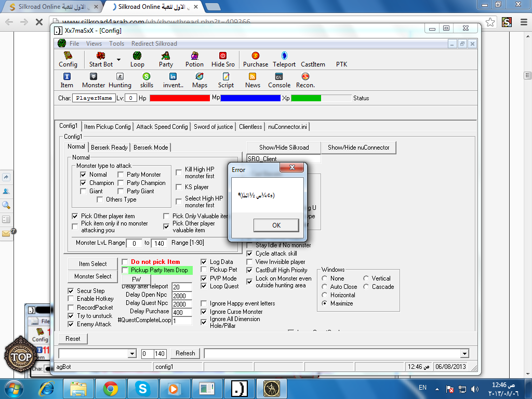Switch to the Clientless tab
Screen dimensions: 532x399
(x=250, y=127)
